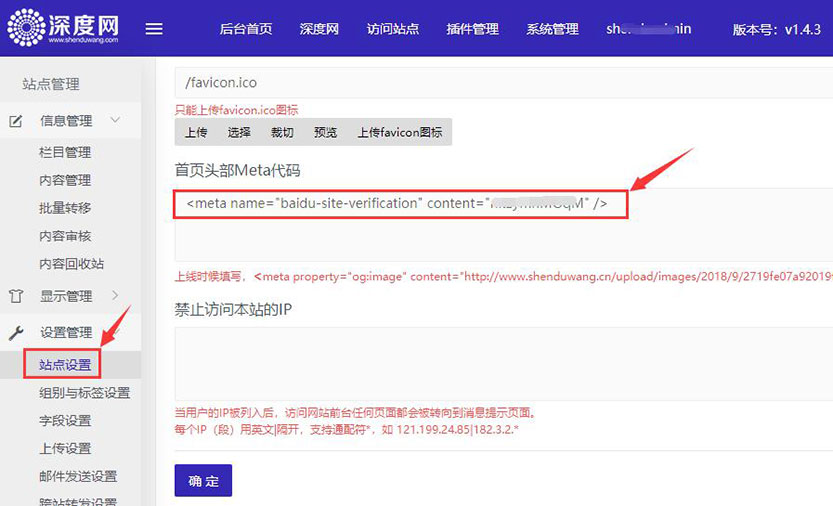Click the 深度网 logo
Image resolution: width=833 pixels, height=506 pixels.
62,27
